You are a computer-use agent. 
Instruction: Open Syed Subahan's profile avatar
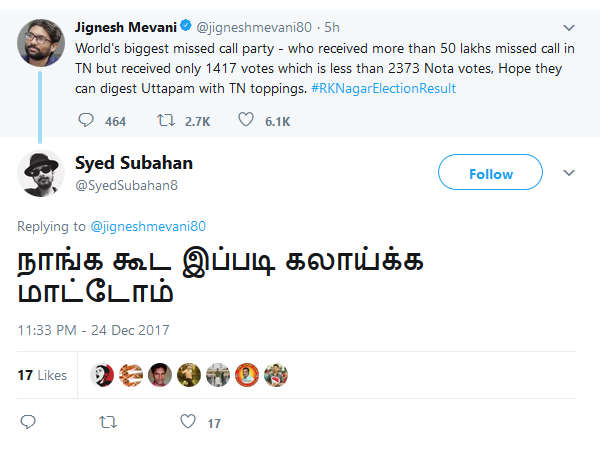pyautogui.click(x=41, y=174)
